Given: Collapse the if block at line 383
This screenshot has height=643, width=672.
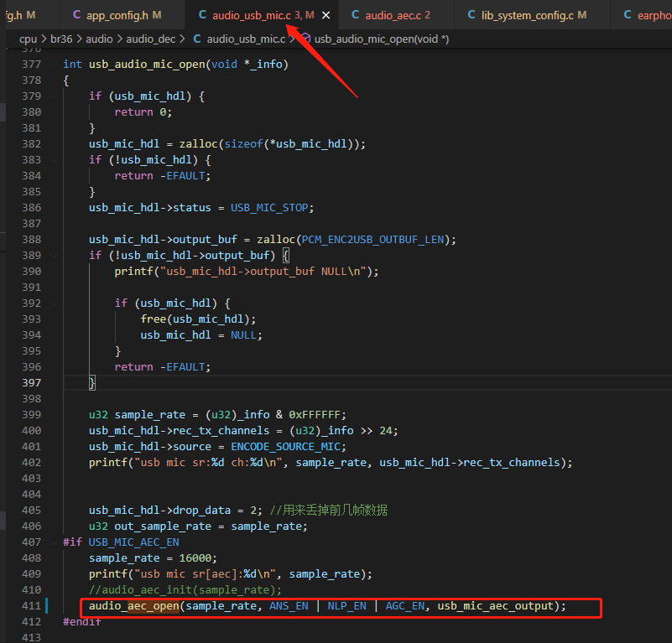Looking at the screenshot, I should click(54, 160).
